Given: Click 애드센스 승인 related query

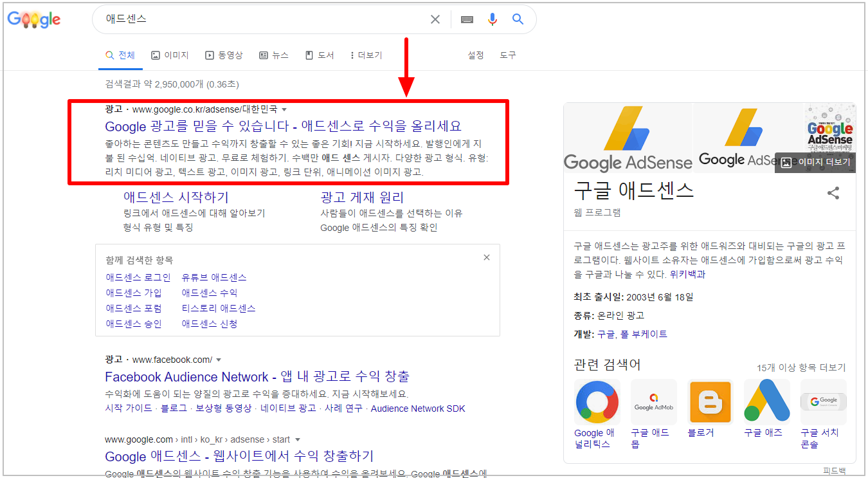Looking at the screenshot, I should coord(134,324).
